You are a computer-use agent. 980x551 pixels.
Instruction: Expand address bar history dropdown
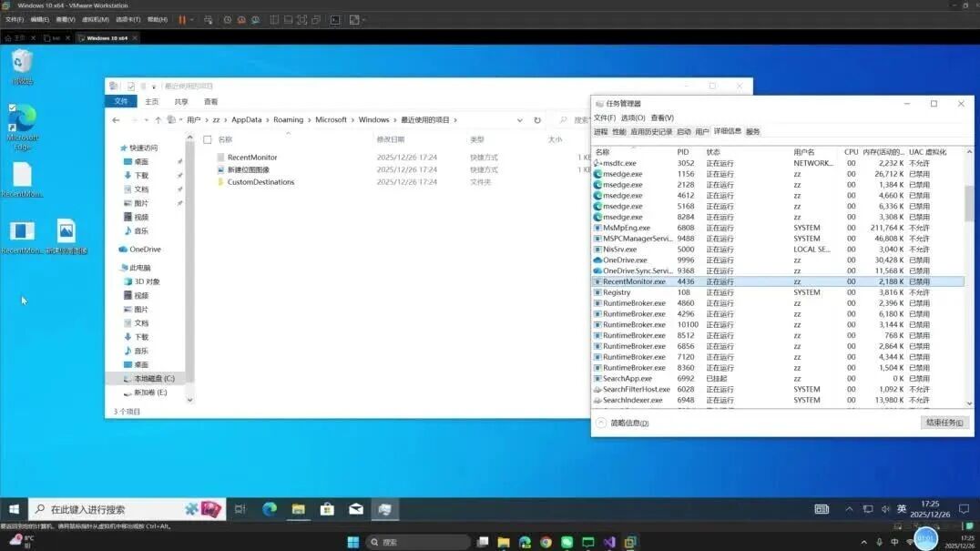click(x=519, y=120)
